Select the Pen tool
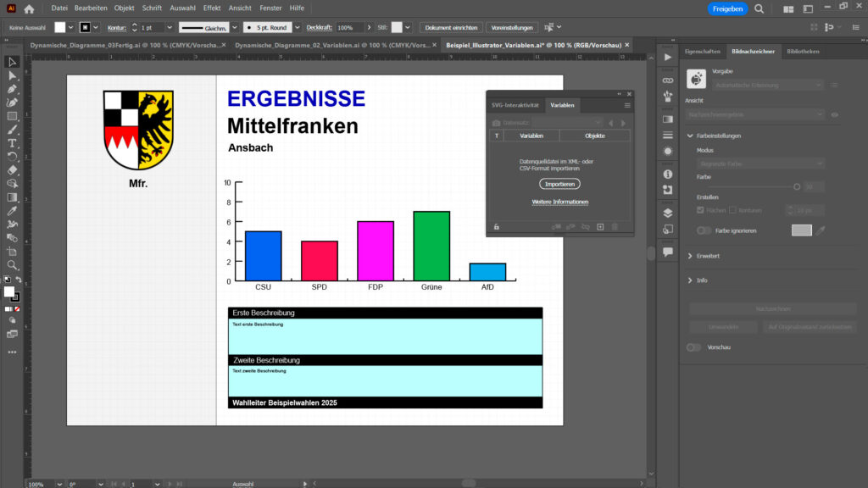This screenshot has height=488, width=868. point(12,89)
